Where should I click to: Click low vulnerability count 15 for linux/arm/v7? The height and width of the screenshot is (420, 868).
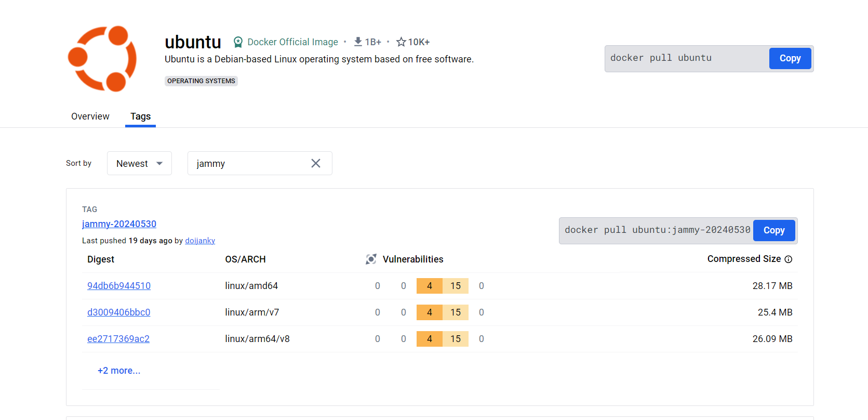(456, 312)
